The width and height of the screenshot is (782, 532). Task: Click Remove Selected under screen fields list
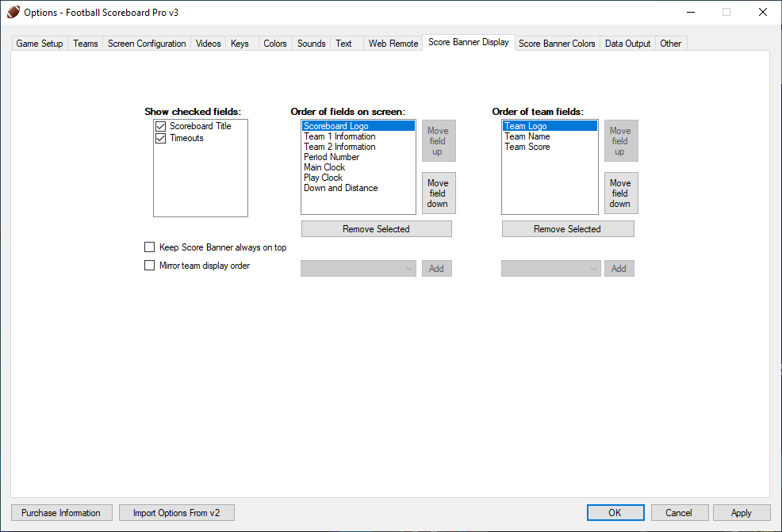click(x=376, y=229)
